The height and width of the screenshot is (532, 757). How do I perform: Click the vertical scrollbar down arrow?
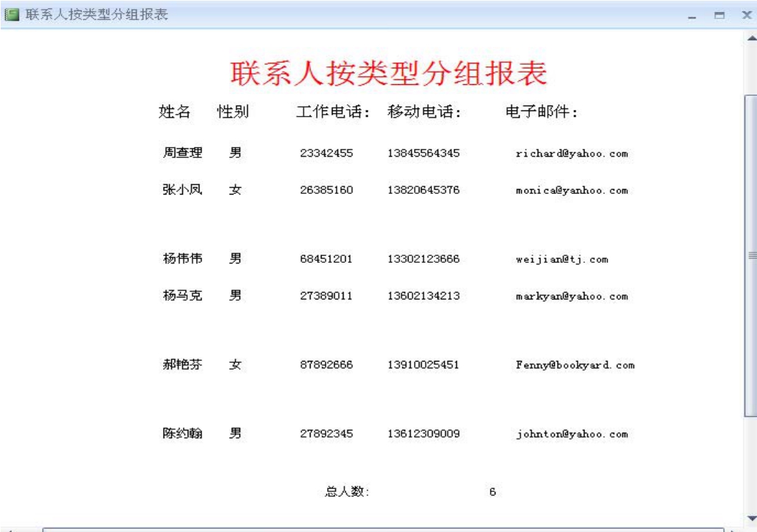(751, 518)
